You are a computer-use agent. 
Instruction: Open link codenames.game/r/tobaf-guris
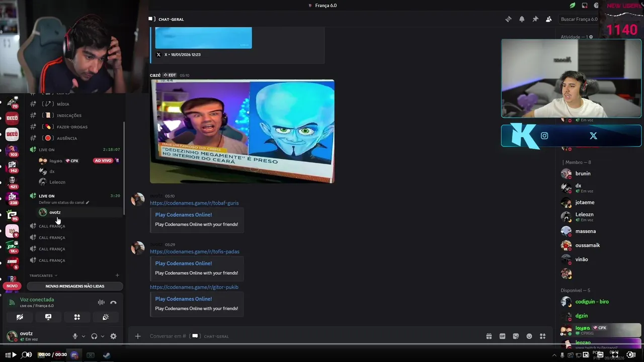pyautogui.click(x=194, y=203)
